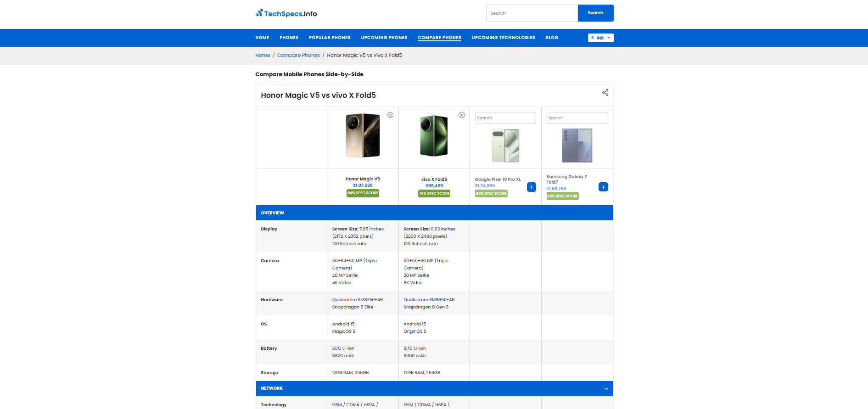Screen dimensions: 868x409
Task: Click Google Pixel 10 Pro XL name
Action: pyautogui.click(x=498, y=179)
